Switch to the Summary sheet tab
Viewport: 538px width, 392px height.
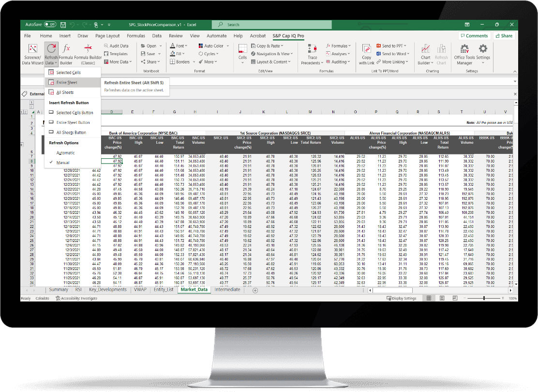(59, 290)
